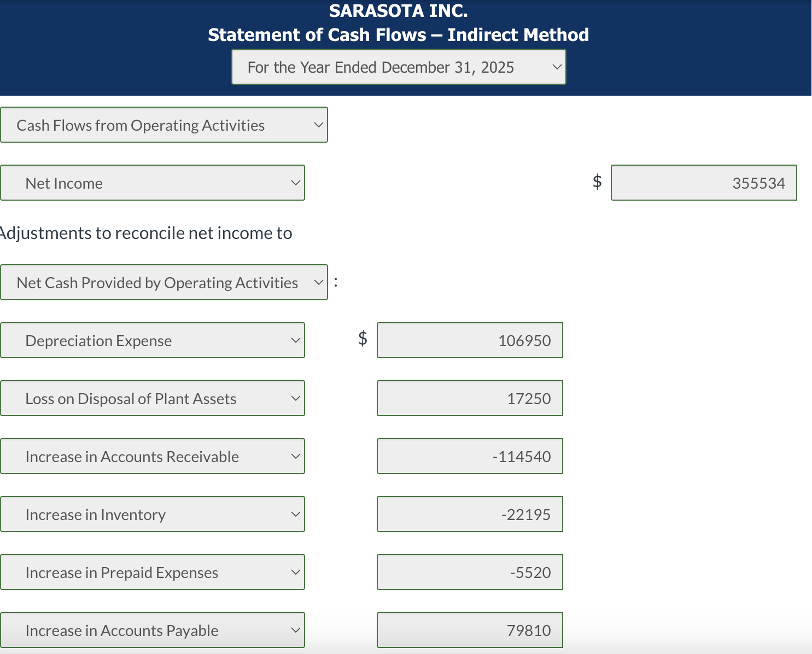
Task: Select the Inventory amount field showing -22195
Action: pos(469,514)
